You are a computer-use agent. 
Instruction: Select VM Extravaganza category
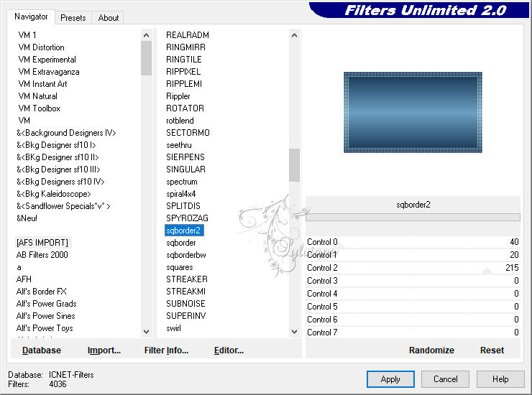pos(49,72)
